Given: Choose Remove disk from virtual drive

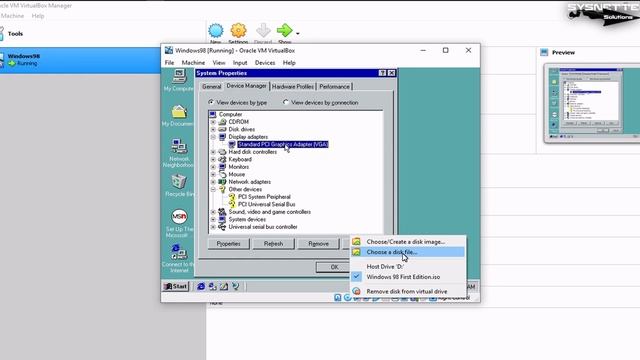Looking at the screenshot, I should [408, 291].
